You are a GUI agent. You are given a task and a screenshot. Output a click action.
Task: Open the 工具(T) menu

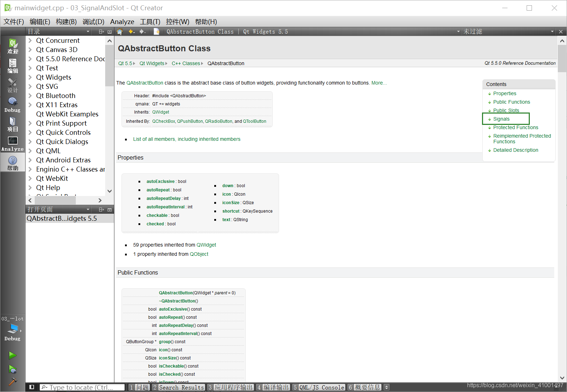point(150,22)
